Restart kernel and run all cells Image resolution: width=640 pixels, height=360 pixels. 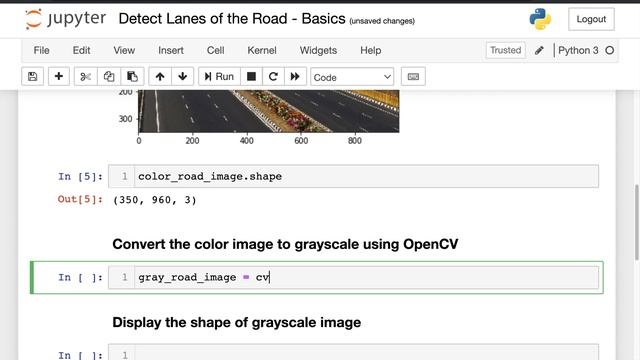click(x=295, y=76)
